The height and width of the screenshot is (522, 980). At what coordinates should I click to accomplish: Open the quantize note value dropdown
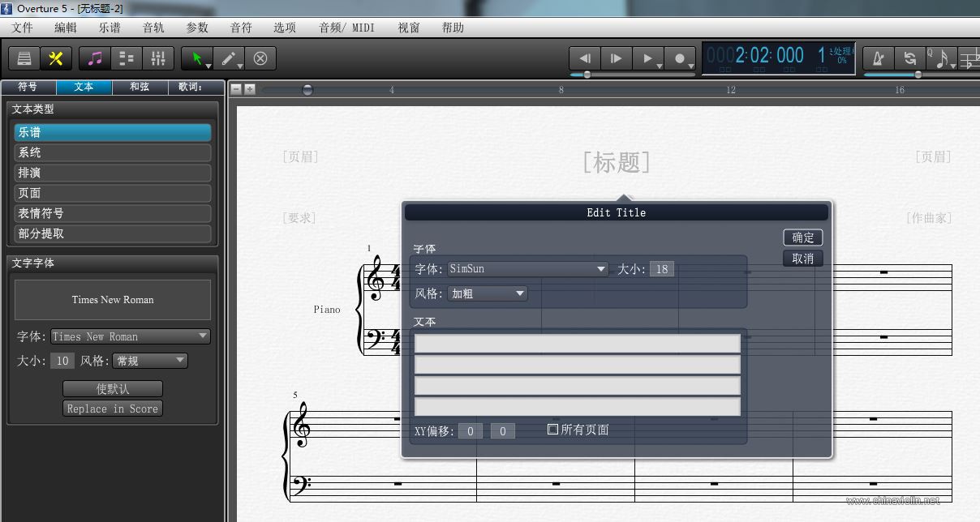coord(942,58)
